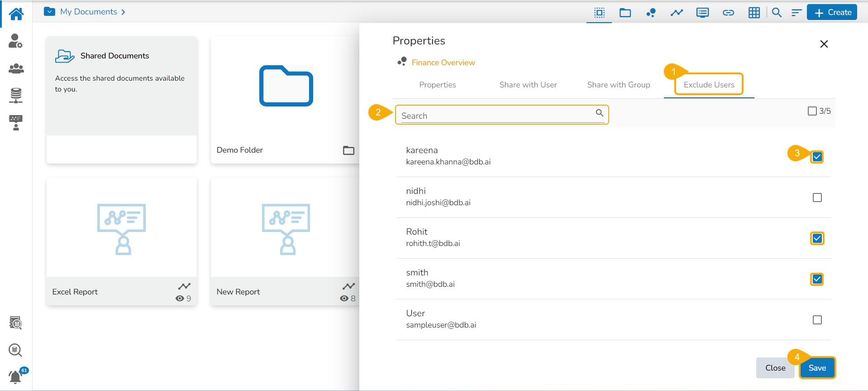This screenshot has height=391, width=868.
Task: Open the user groups sidebar icon
Action: 16,68
